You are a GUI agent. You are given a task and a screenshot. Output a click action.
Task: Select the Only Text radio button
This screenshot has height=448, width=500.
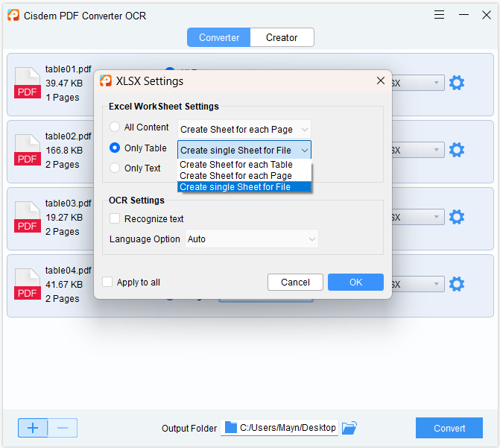click(115, 168)
